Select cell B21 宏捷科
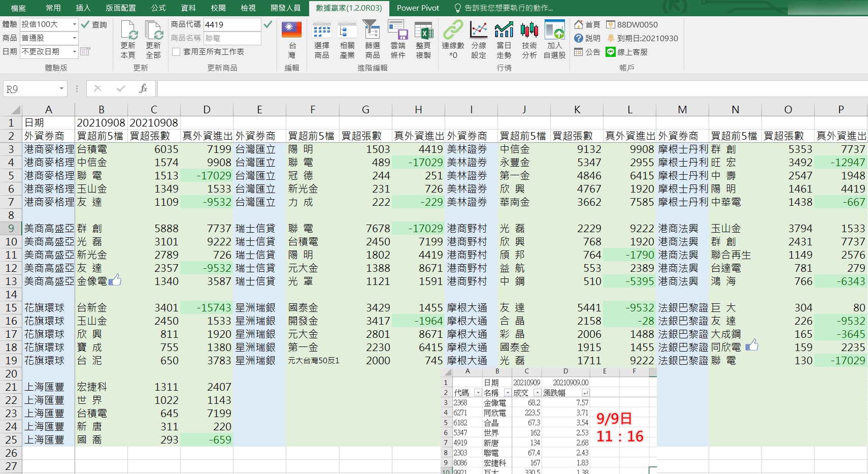 click(x=101, y=387)
